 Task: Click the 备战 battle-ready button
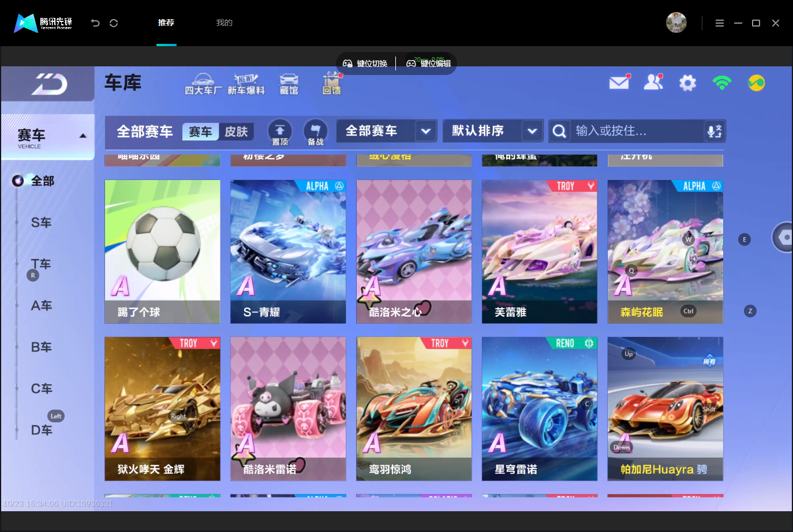(315, 132)
